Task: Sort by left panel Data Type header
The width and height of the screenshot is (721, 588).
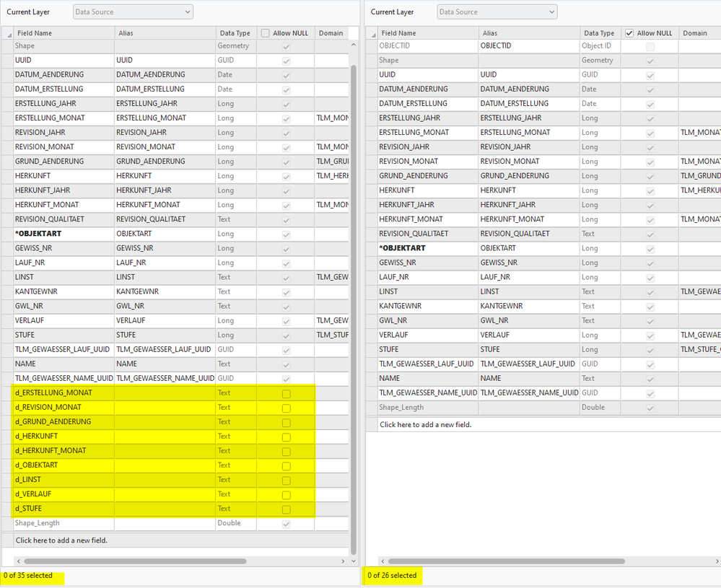Action: click(236, 33)
